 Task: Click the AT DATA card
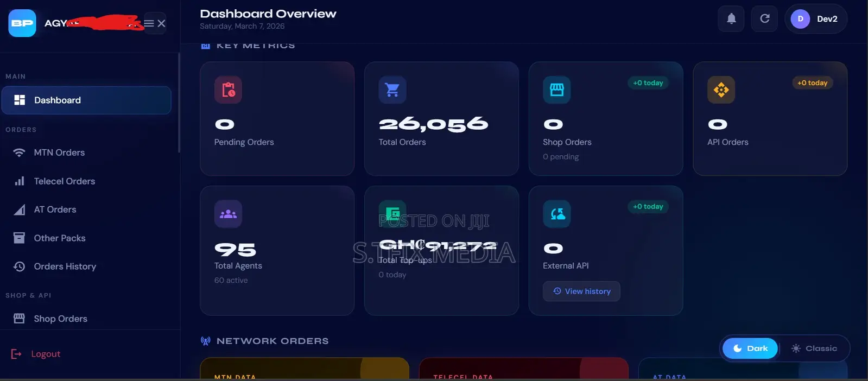[743, 369]
